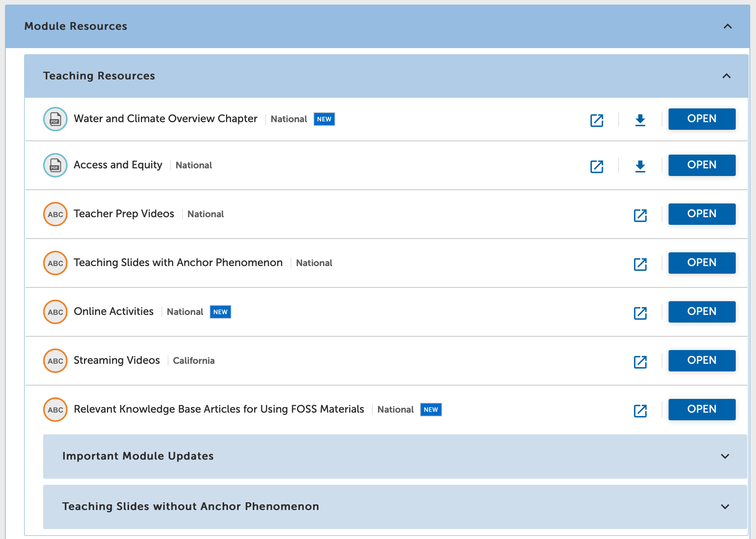Collapse the Module Resources section

[x=727, y=26]
